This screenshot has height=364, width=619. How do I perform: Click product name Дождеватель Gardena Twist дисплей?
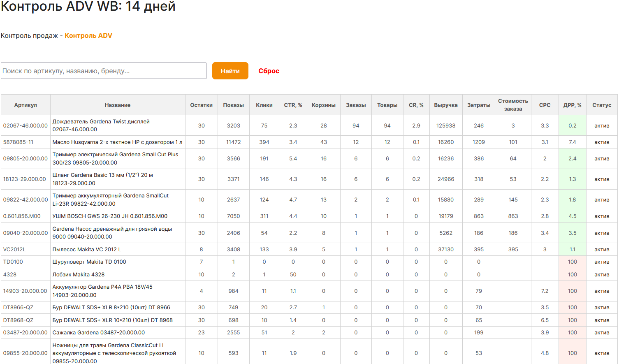pos(101,125)
